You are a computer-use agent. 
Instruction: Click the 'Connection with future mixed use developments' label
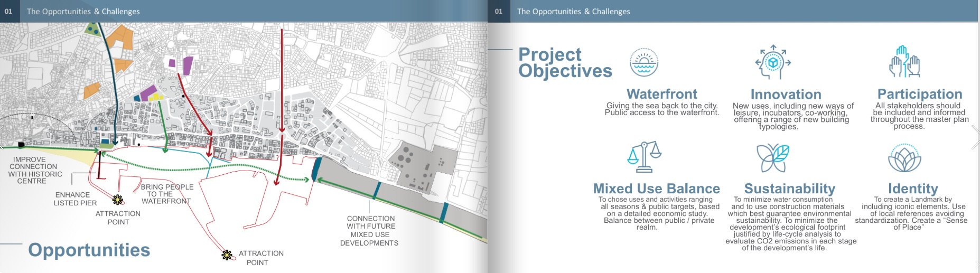click(369, 230)
